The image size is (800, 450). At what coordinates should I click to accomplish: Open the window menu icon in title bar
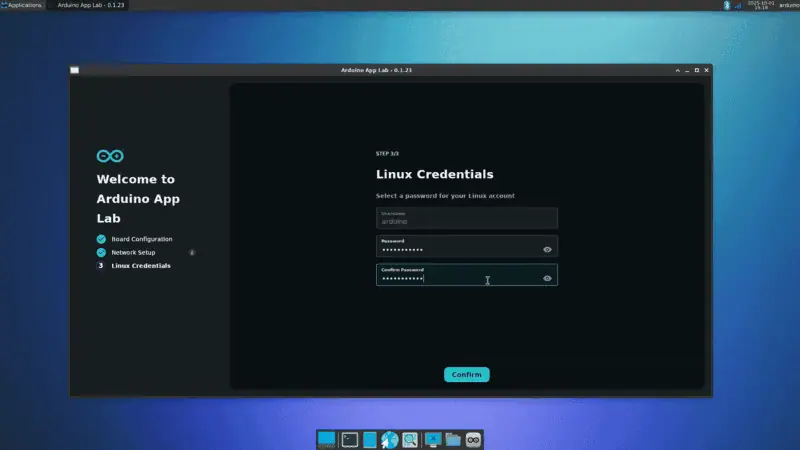pyautogui.click(x=74, y=70)
